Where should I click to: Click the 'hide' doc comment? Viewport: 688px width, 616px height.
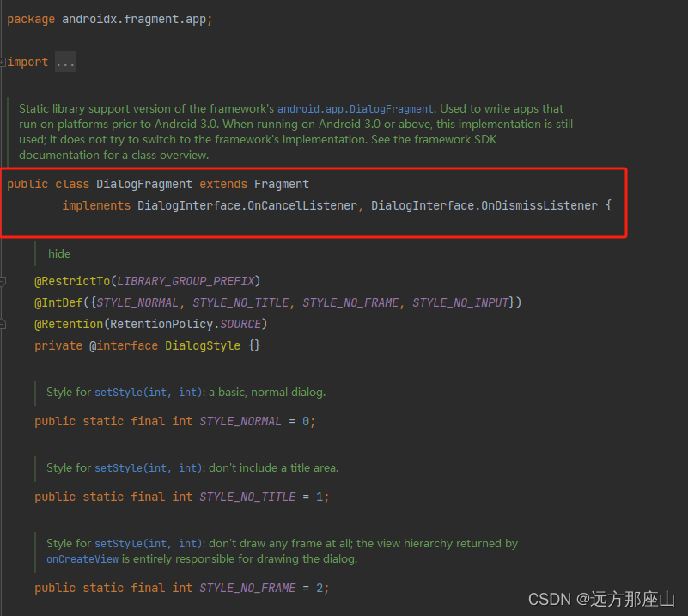coord(59,254)
